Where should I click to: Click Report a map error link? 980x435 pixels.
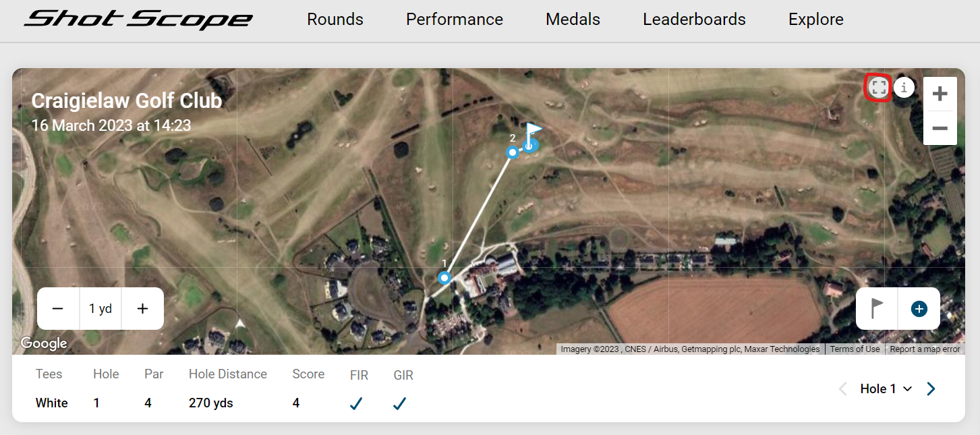925,349
